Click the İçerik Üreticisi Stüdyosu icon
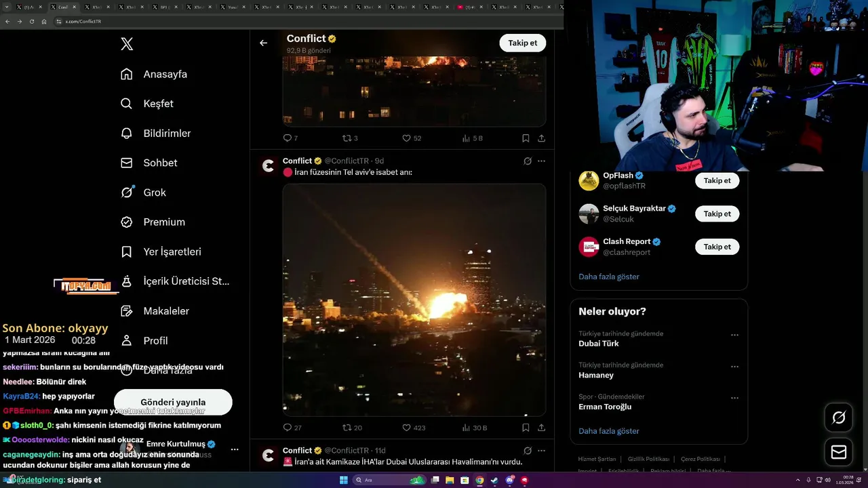This screenshot has width=868, height=488. coord(126,281)
